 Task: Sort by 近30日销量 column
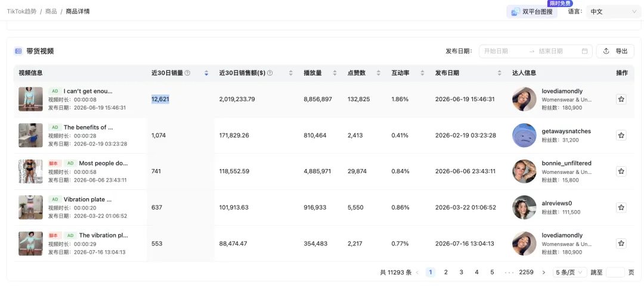point(206,73)
